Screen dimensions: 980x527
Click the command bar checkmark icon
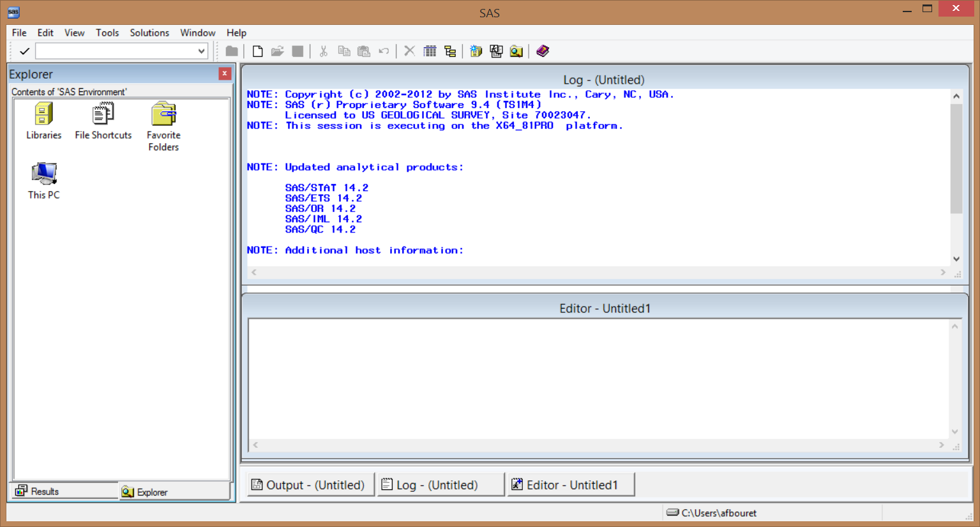(24, 51)
